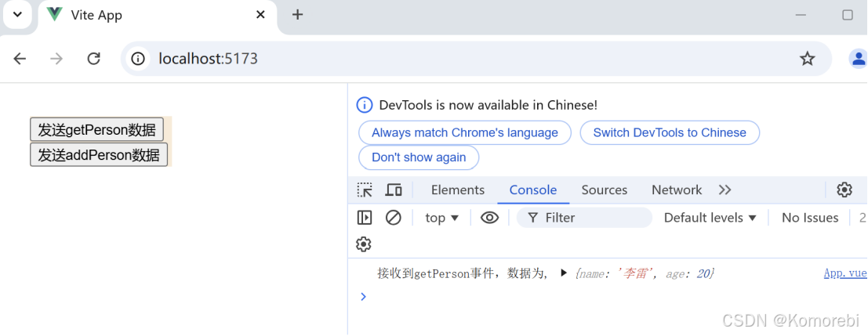
Task: Show more DevTools tabs chevron
Action: [725, 190]
